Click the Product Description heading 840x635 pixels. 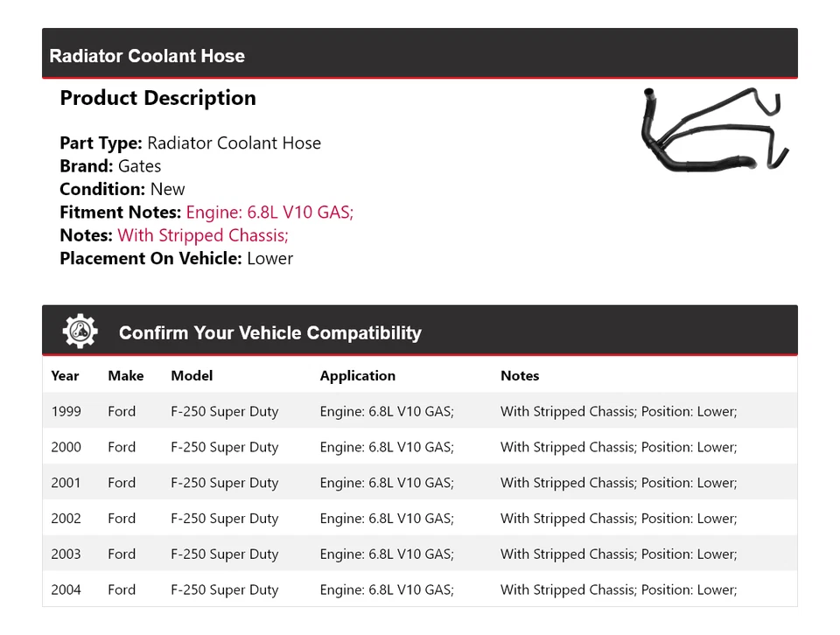(x=157, y=98)
